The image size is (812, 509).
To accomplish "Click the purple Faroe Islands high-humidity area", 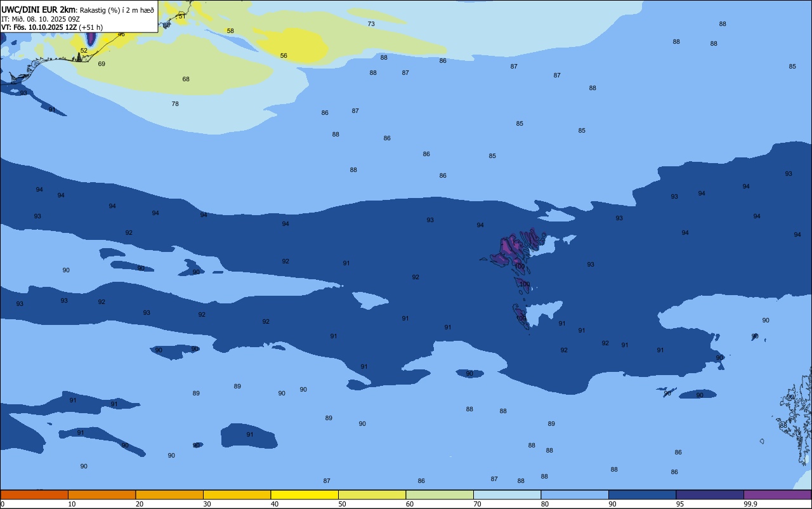I will click(x=511, y=248).
